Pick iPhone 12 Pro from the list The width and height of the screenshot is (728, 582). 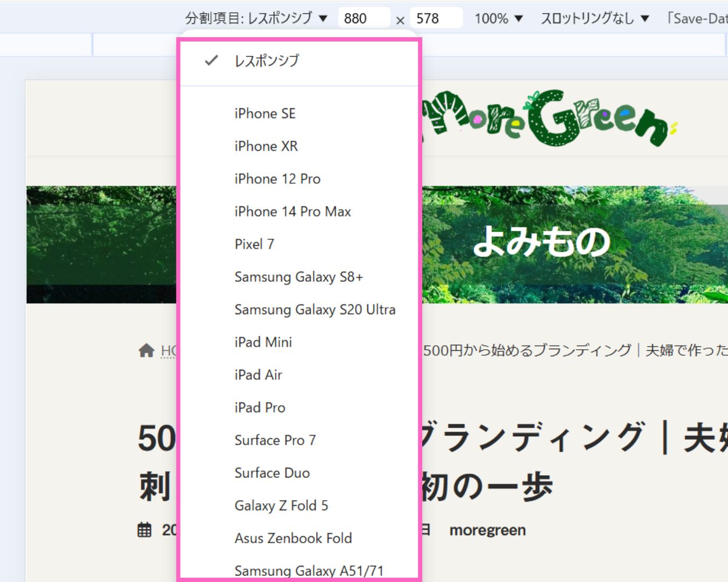(x=277, y=179)
